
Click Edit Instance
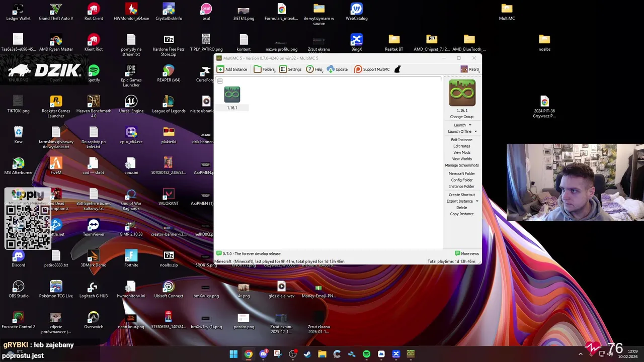click(x=462, y=140)
